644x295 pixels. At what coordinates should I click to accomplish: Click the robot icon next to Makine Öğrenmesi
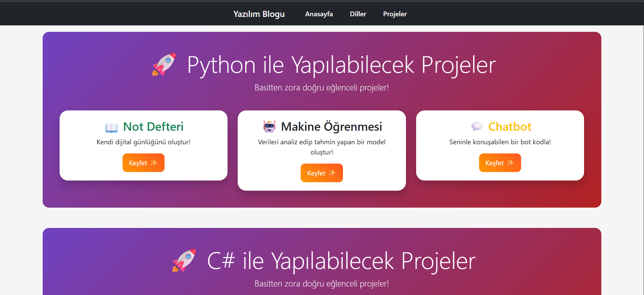(270, 127)
